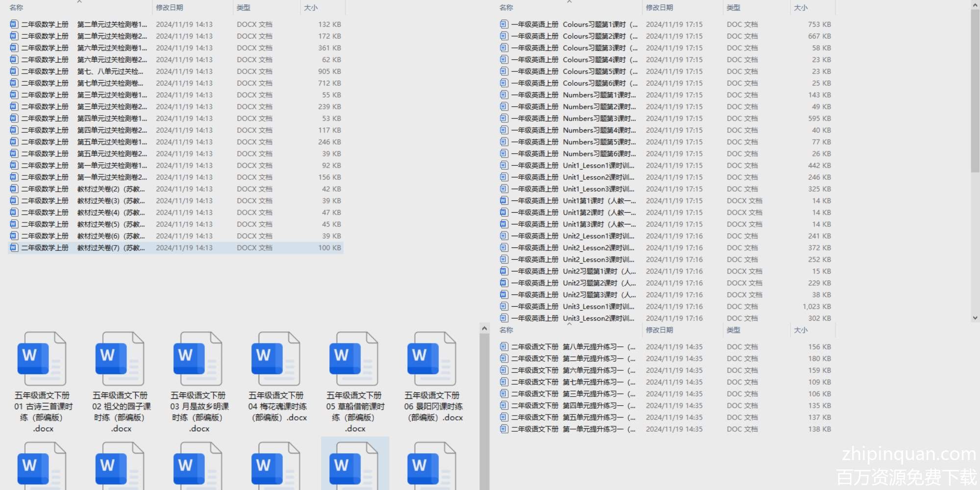The height and width of the screenshot is (490, 980).
Task: Select the document icon of 第七单元提升练习一
Action: [x=504, y=382]
